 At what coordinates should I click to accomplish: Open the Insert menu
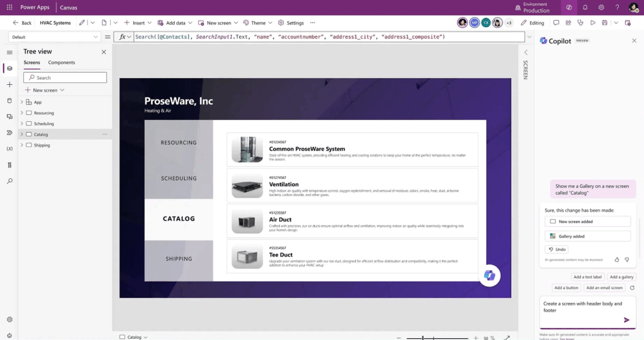click(138, 23)
